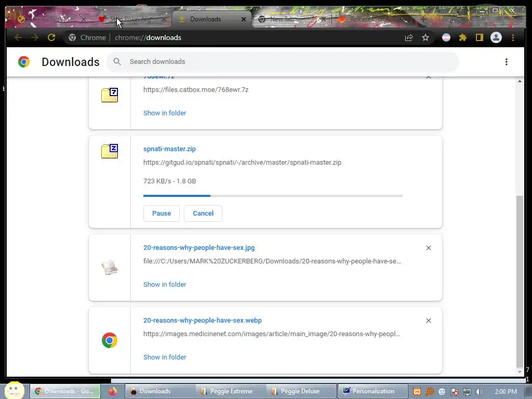Reload the downloads page

pyautogui.click(x=51, y=37)
